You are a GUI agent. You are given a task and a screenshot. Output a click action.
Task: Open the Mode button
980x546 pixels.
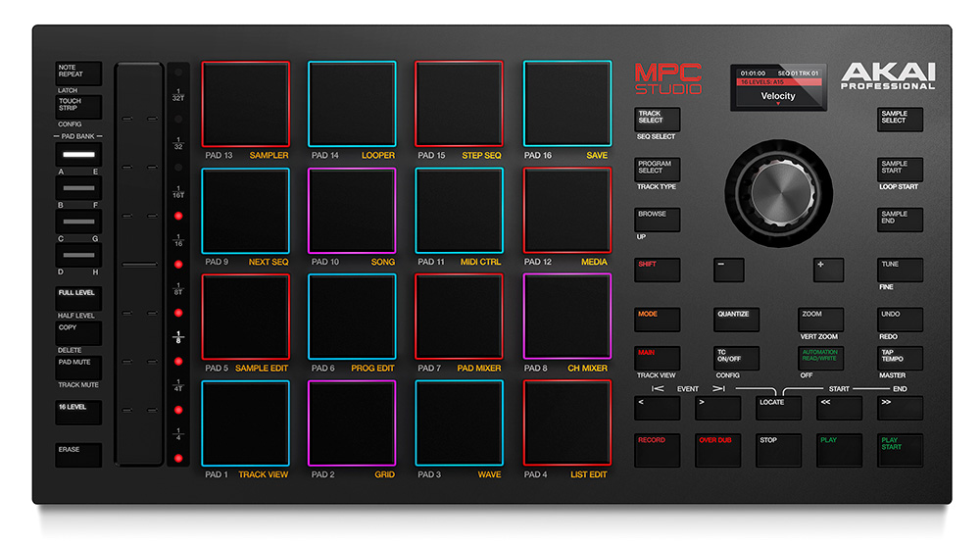(658, 320)
